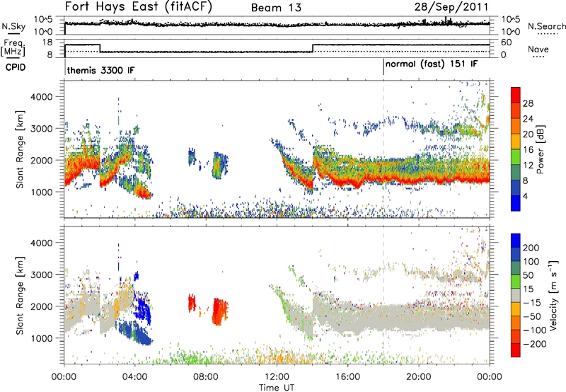Click the '-200' tick on Velocity scale
Image resolution: width=566 pixels, height=392 pixels.
pos(535,344)
